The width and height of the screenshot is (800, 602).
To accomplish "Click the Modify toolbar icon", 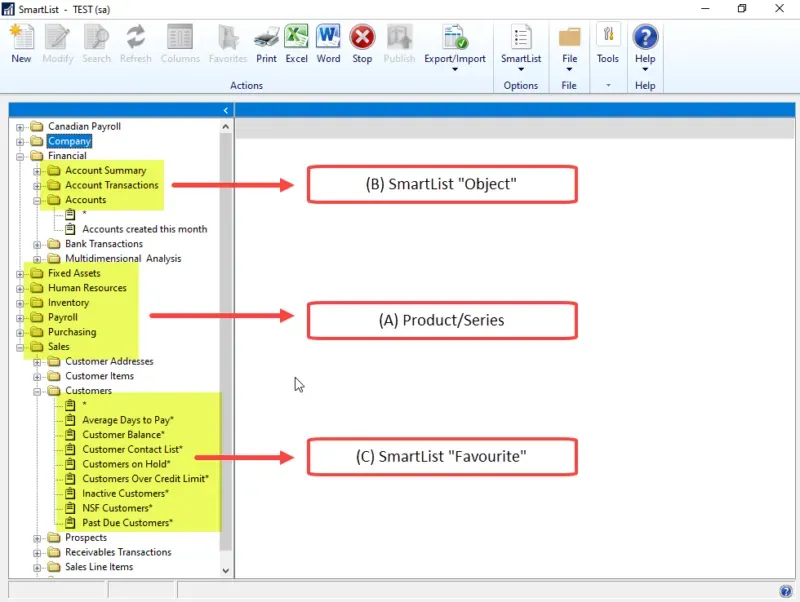I will click(57, 37).
